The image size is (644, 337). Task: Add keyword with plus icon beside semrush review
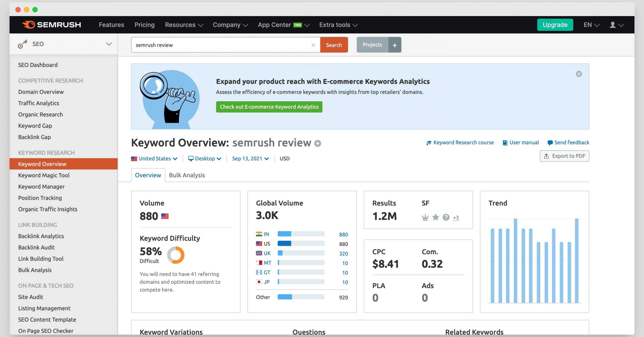318,143
